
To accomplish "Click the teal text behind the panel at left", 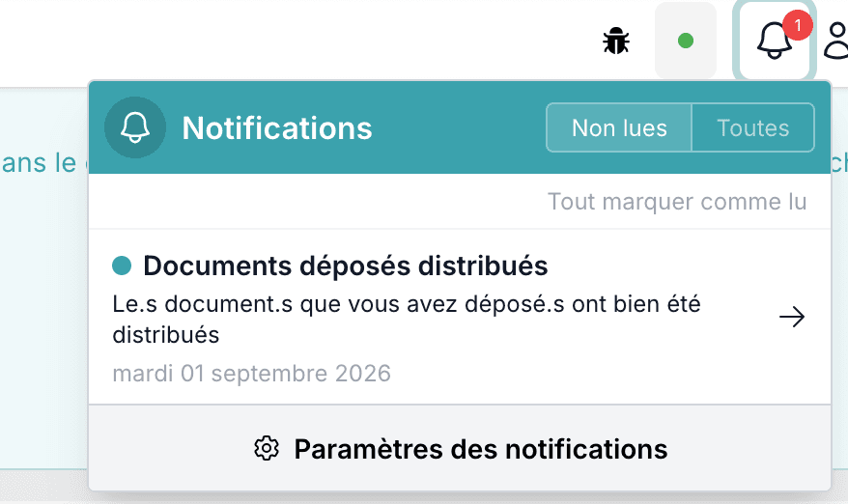I will pyautogui.click(x=39, y=163).
